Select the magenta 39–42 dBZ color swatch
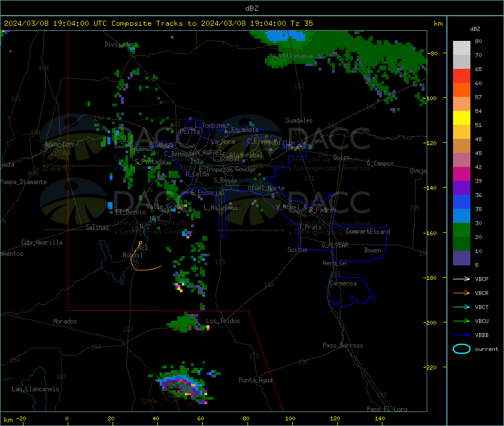The height and width of the screenshot is (426, 504). pos(461,174)
